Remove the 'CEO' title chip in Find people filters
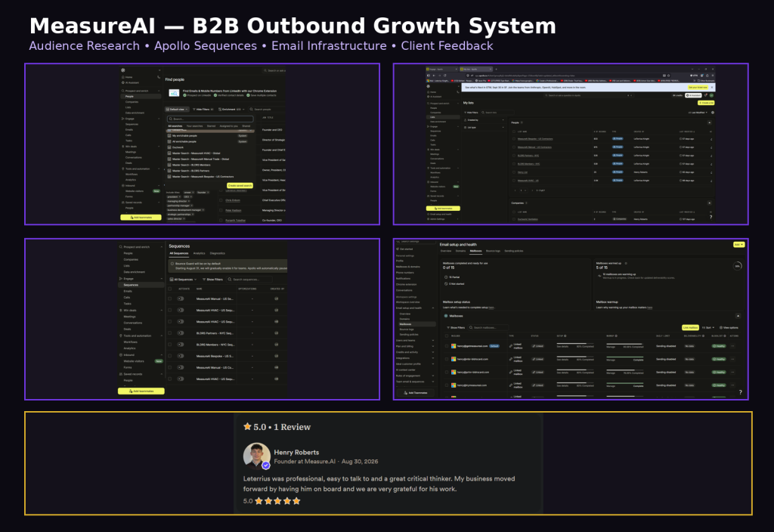This screenshot has height=532, width=774. (x=191, y=197)
